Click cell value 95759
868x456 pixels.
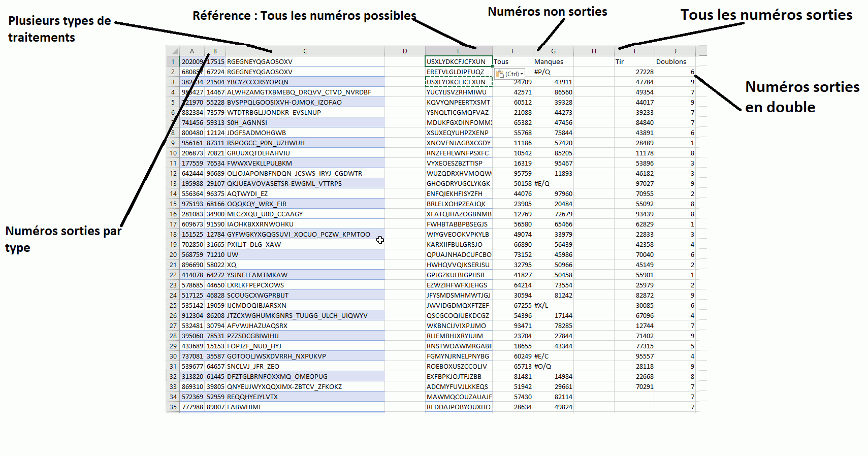click(x=513, y=173)
